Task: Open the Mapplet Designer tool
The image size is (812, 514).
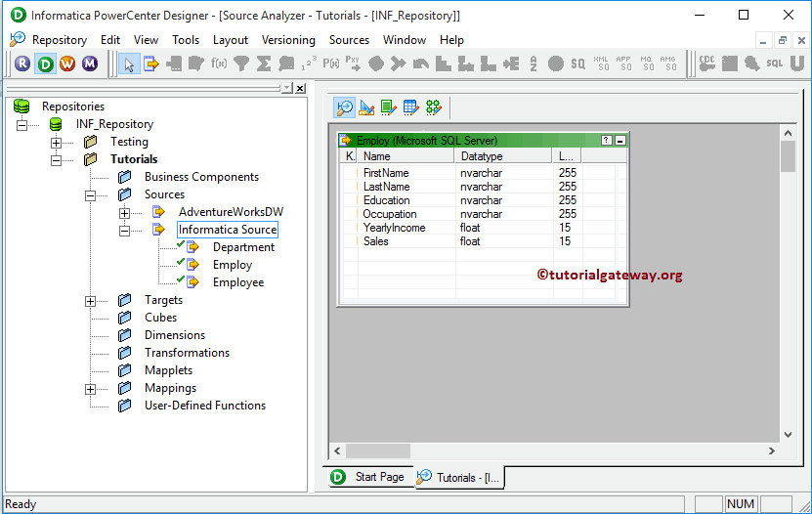Action: point(410,107)
